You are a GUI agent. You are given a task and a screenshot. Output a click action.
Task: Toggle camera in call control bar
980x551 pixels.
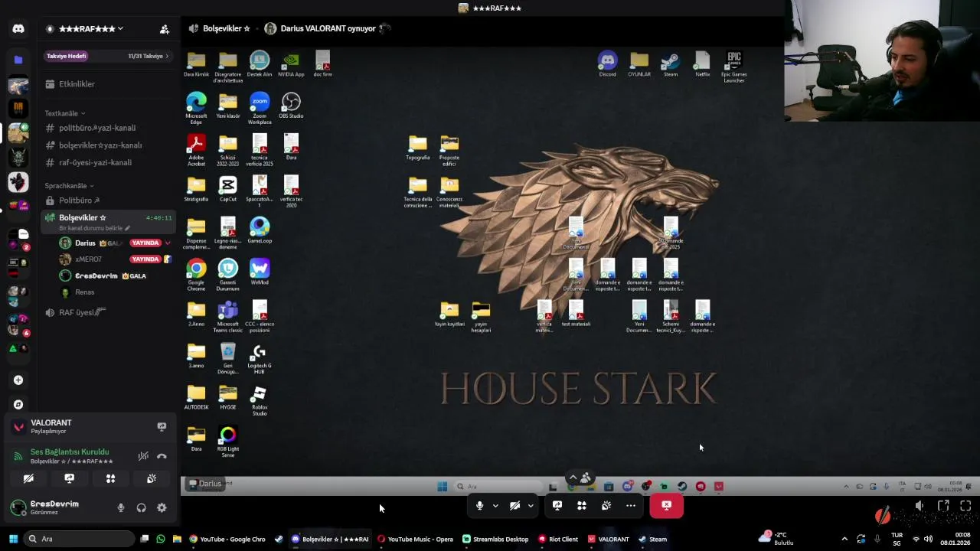pos(514,506)
